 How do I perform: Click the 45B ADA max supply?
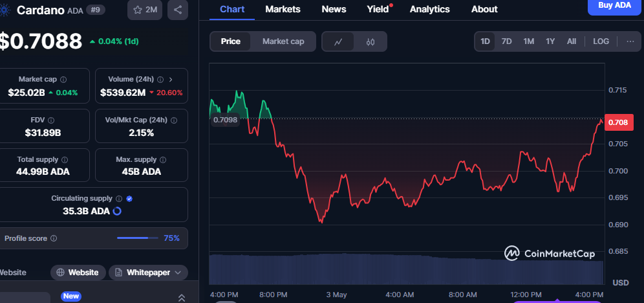[142, 172]
